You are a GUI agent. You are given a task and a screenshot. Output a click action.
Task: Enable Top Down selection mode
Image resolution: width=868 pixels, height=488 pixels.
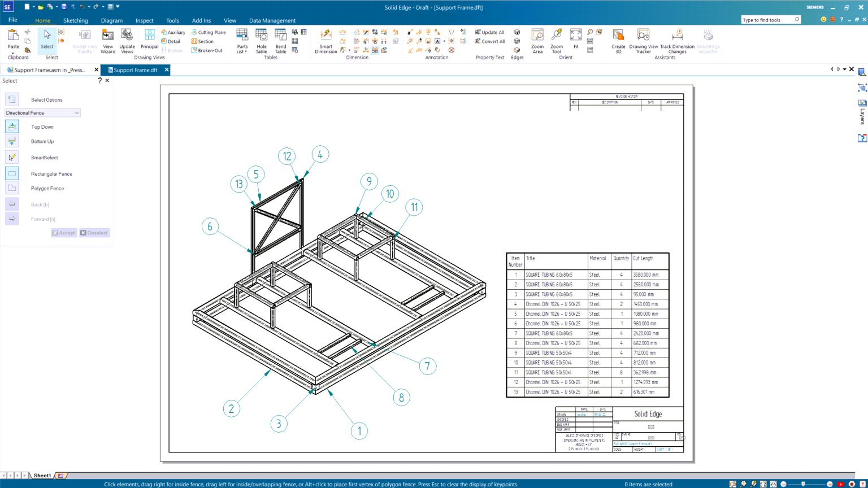coord(12,127)
